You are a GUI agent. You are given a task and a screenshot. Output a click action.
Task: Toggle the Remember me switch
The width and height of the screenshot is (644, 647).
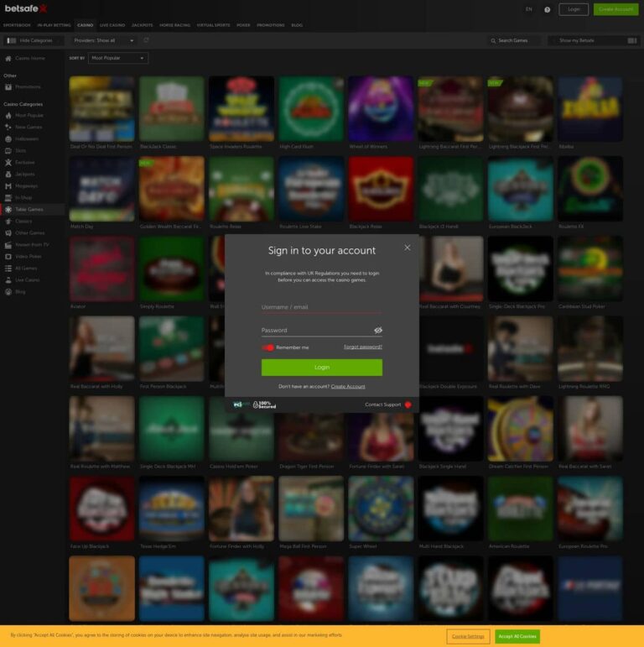coord(267,347)
